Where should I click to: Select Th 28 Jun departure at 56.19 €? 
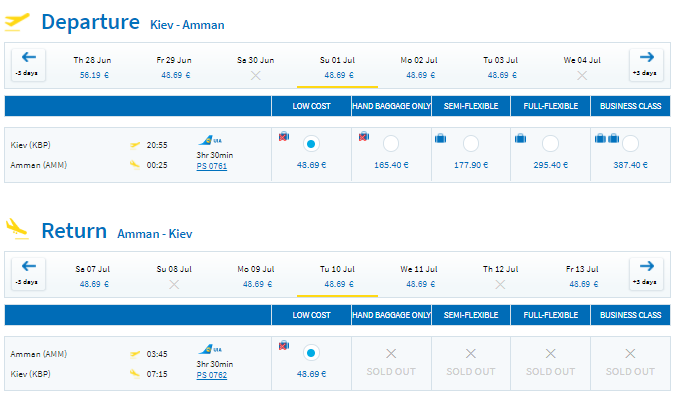point(93,67)
